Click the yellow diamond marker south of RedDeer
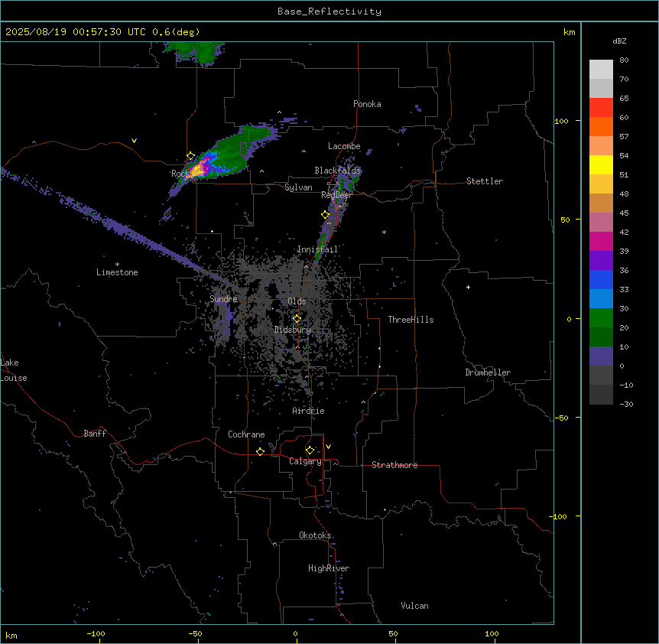Screen dimensions: 659x644 click(x=325, y=214)
